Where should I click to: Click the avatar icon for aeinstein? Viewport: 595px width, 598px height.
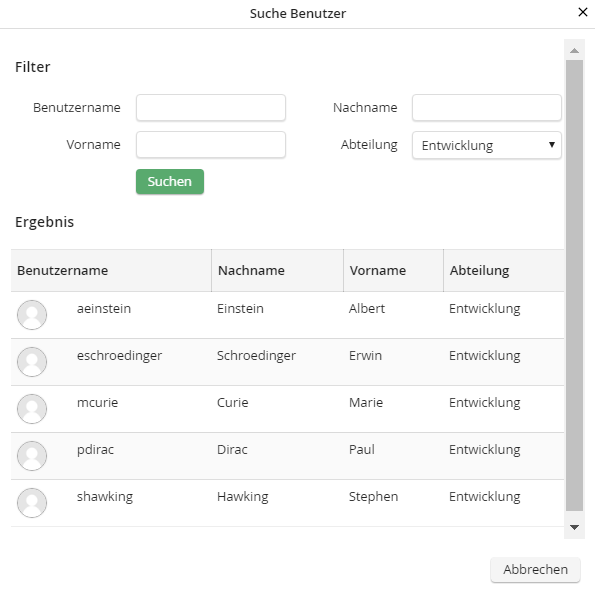pyautogui.click(x=32, y=315)
